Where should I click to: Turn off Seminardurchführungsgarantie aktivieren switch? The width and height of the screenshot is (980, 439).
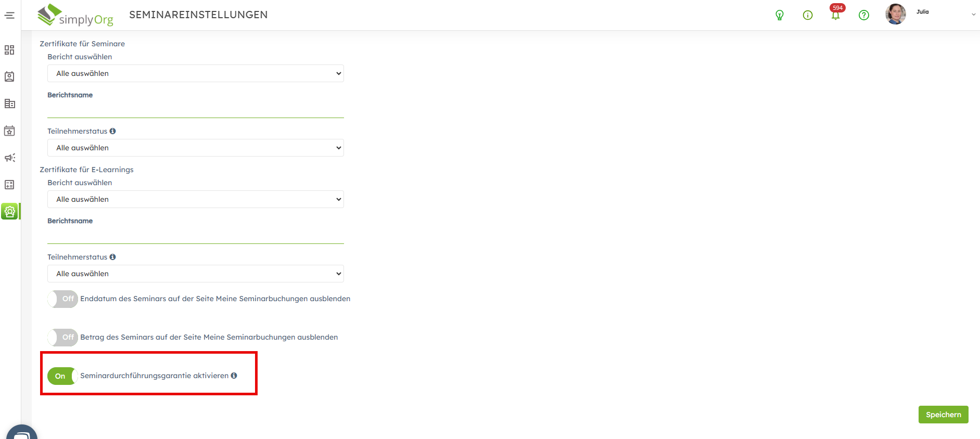click(x=62, y=376)
